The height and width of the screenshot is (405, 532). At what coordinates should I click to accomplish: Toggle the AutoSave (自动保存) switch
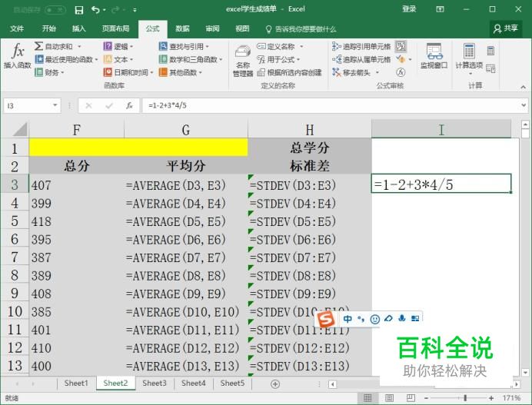(x=55, y=10)
